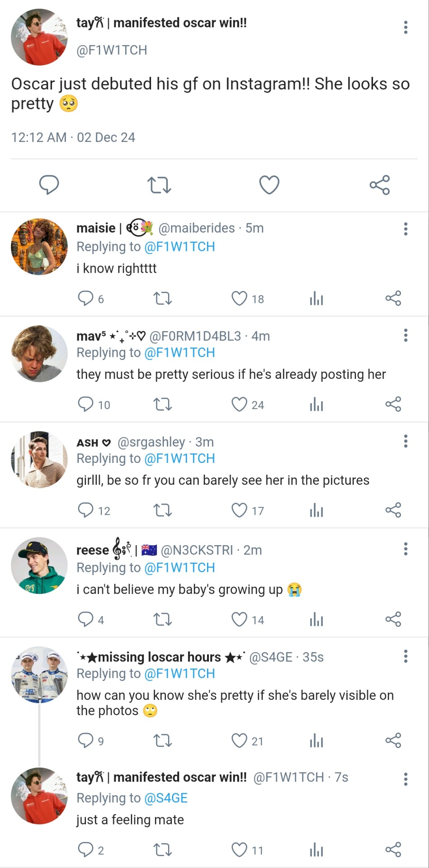Open @S4GE's profile picture
The height and width of the screenshot is (868, 429).
coord(39,675)
